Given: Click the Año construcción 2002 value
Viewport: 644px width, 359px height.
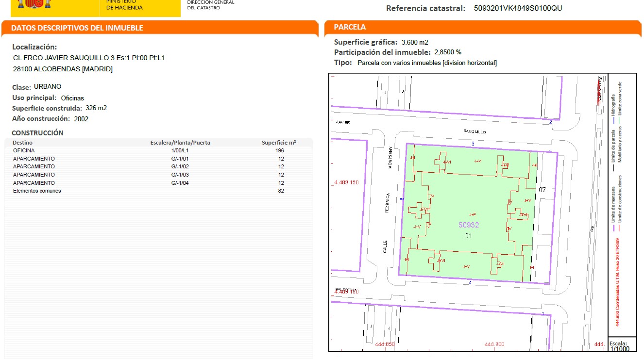Looking at the screenshot, I should (81, 119).
